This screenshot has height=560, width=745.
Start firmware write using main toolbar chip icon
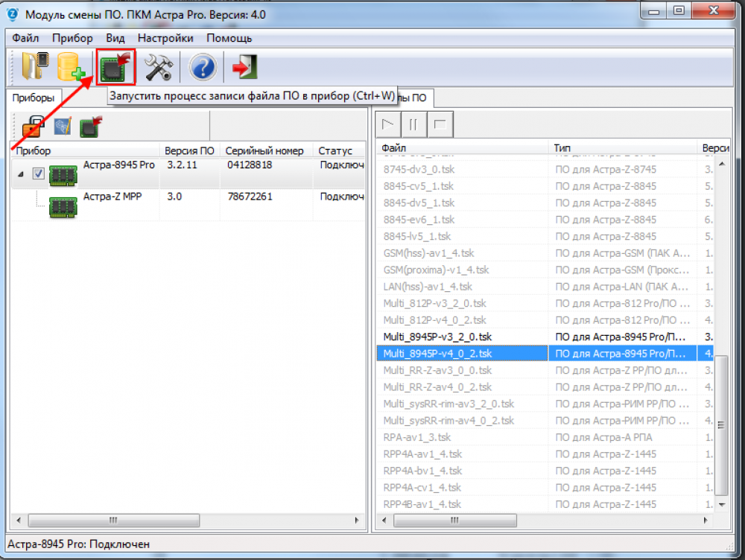(115, 67)
